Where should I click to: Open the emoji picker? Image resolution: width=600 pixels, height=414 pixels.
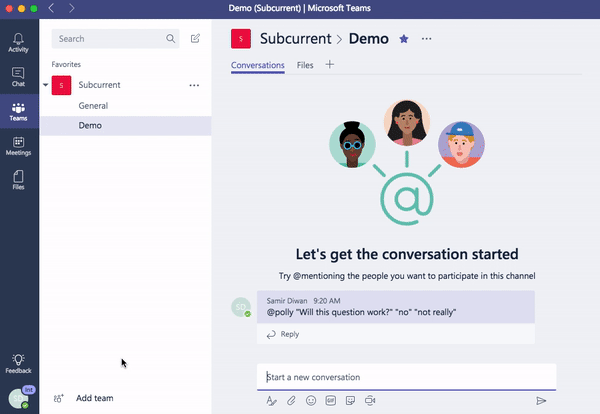(311, 401)
